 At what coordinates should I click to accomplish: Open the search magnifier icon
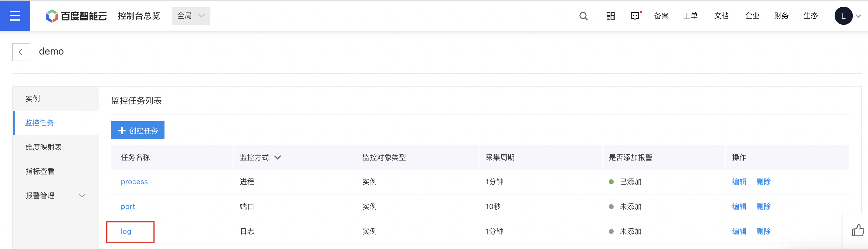tap(583, 16)
